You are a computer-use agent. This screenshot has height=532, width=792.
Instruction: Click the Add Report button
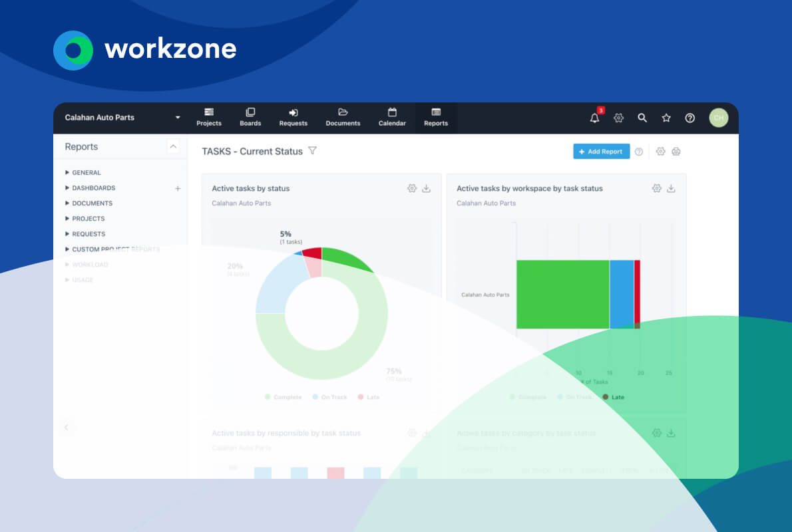click(x=601, y=151)
